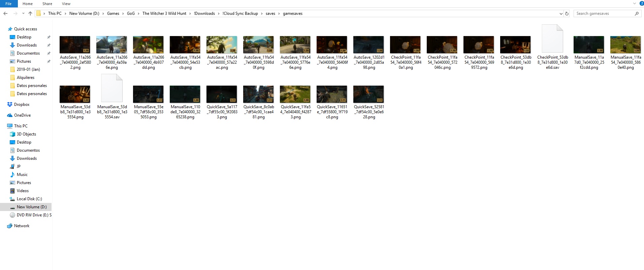Jump to 'The Witcher 3 Wild Hunt' breadcrumb
The height and width of the screenshot is (270, 644).
(x=164, y=13)
